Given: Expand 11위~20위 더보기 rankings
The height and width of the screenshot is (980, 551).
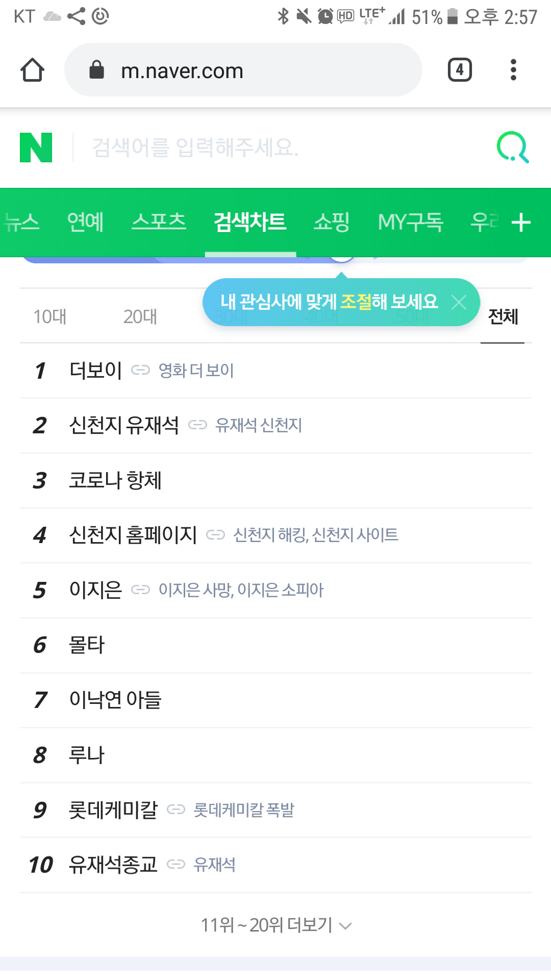Looking at the screenshot, I should coord(275,925).
